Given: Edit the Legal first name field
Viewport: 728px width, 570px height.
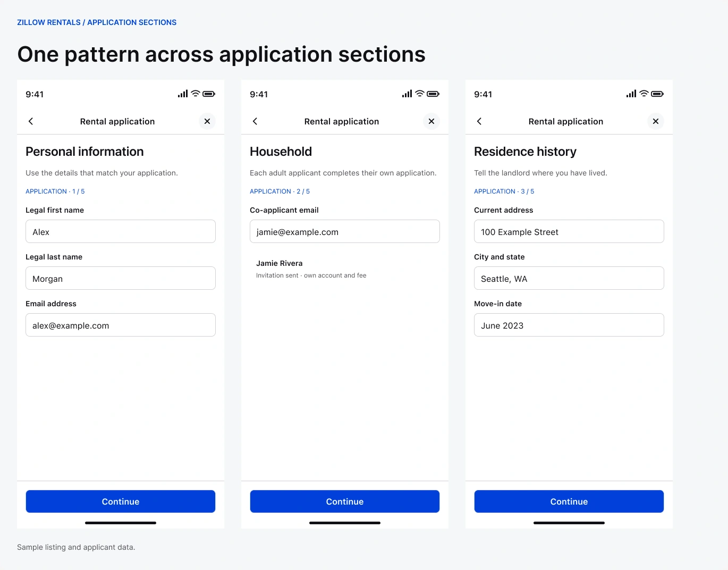Looking at the screenshot, I should (x=121, y=231).
